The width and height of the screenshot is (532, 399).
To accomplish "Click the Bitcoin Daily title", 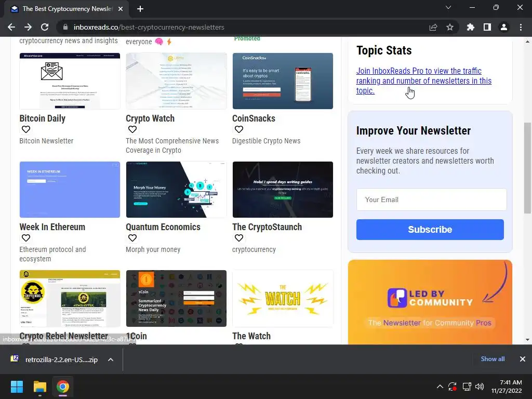I will [43, 118].
